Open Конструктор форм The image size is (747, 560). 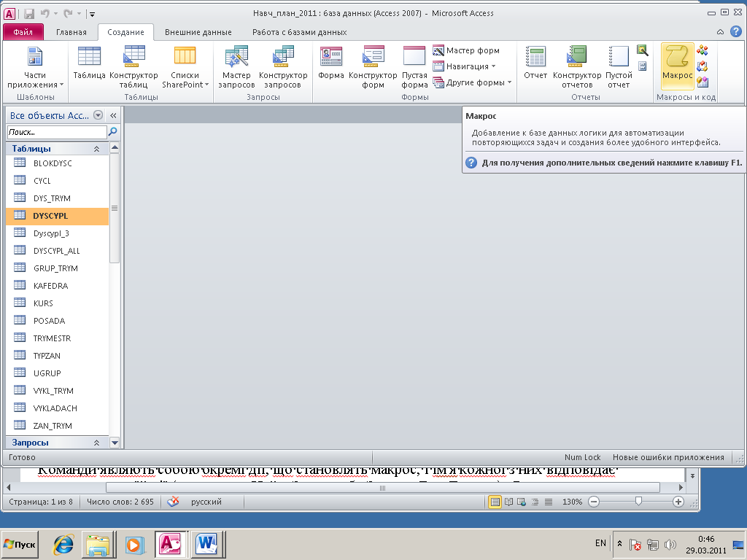[x=373, y=66]
